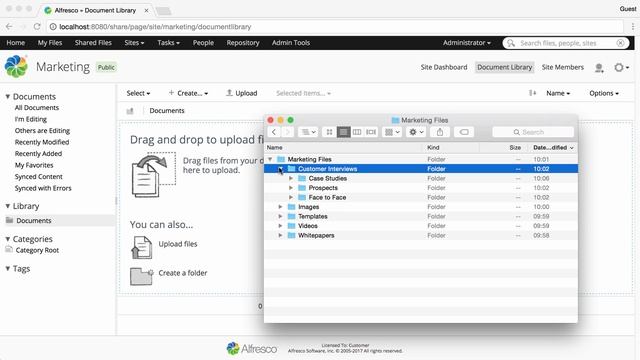Open Finder arrange-by grouping menu
This screenshot has height=360, width=640.
coord(392,132)
